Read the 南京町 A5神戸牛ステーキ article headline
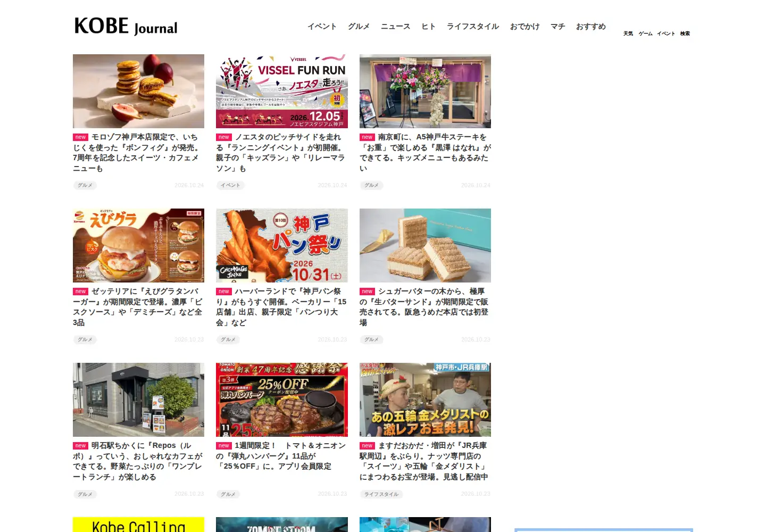This screenshot has height=532, width=766. [425, 153]
